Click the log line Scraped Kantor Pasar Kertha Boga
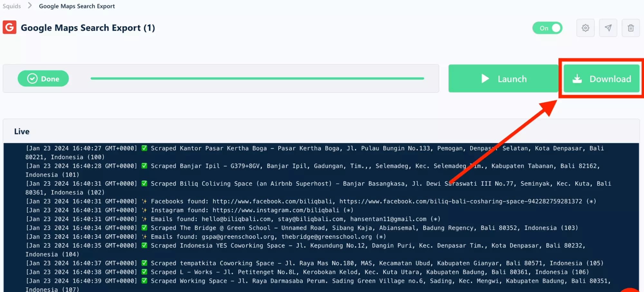The height and width of the screenshot is (292, 644). point(315,153)
